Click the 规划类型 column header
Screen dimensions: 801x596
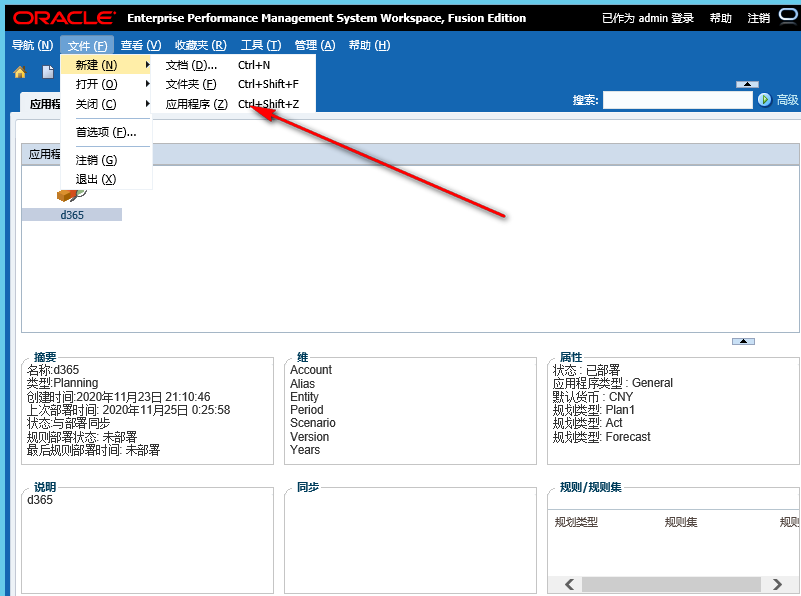[x=576, y=522]
